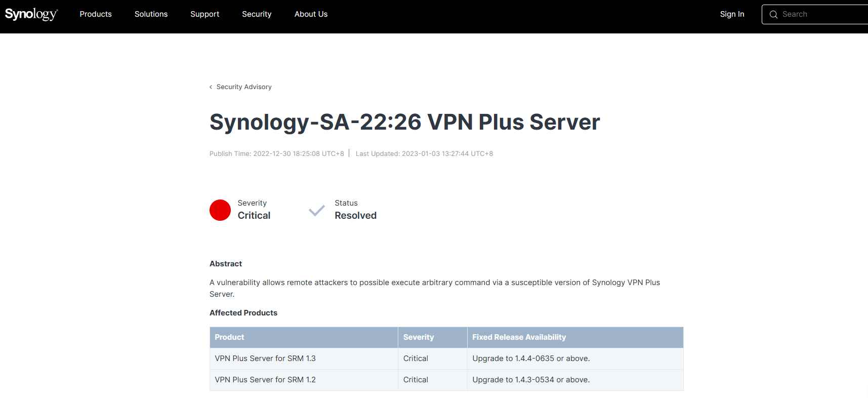Click the search magnifier icon
The height and width of the screenshot is (398, 868).
[773, 15]
